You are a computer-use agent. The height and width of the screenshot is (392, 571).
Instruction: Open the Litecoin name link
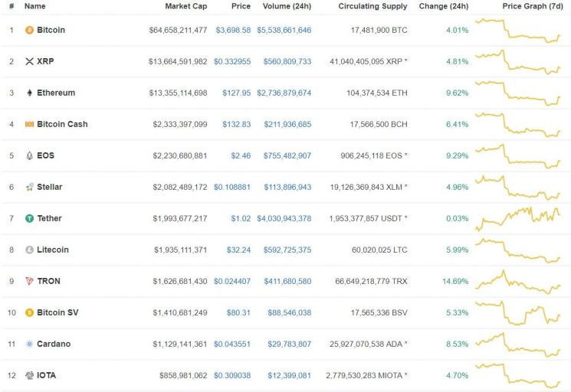pyautogui.click(x=52, y=250)
